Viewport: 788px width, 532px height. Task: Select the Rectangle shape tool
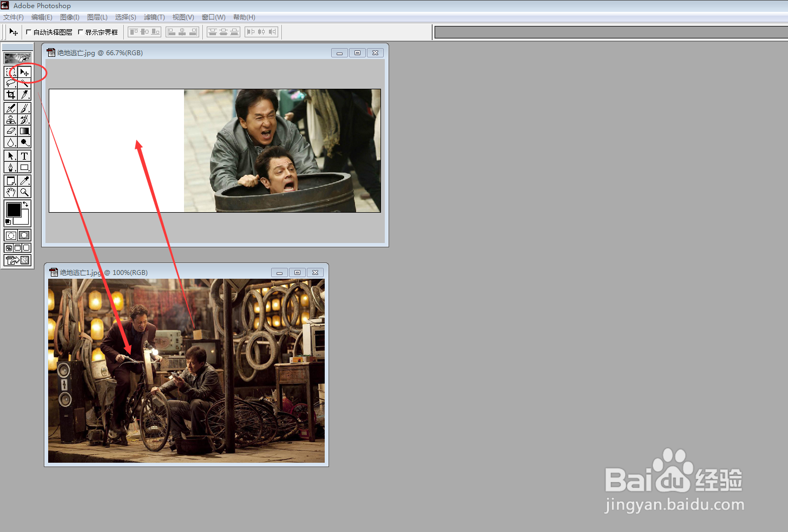pos(24,167)
